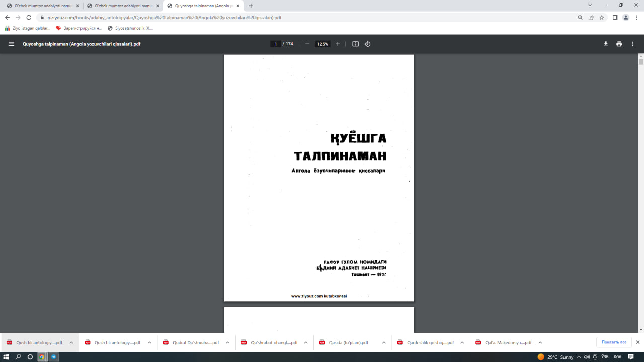This screenshot has width=644, height=362.
Task: Open the 'Qardoshlik qo'shig....pdf' download
Action: pyautogui.click(x=430, y=342)
